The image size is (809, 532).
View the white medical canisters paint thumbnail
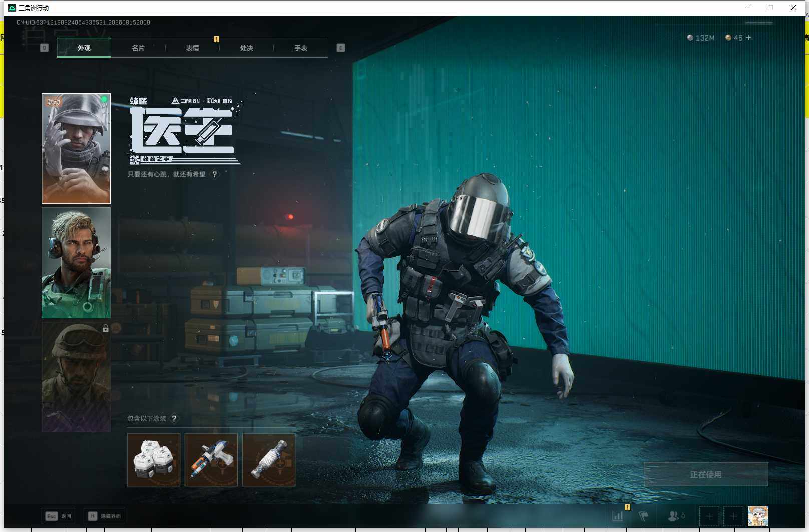click(154, 460)
